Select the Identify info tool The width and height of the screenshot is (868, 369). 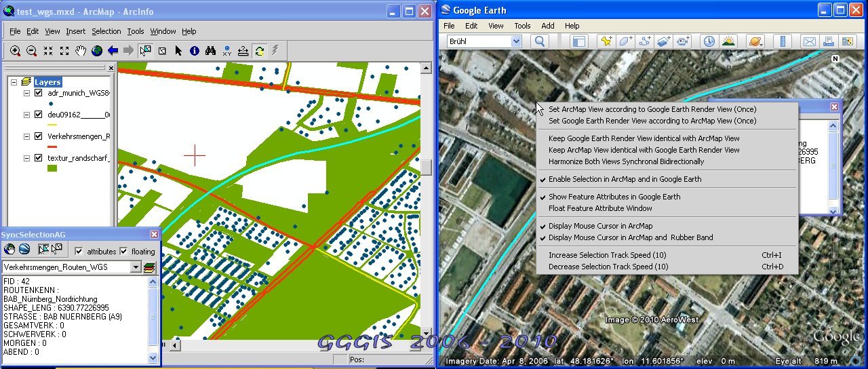pos(195,51)
